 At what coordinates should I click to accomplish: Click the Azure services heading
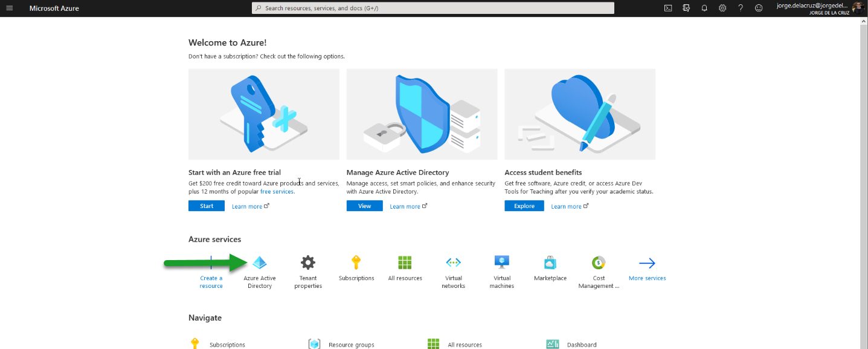click(214, 240)
